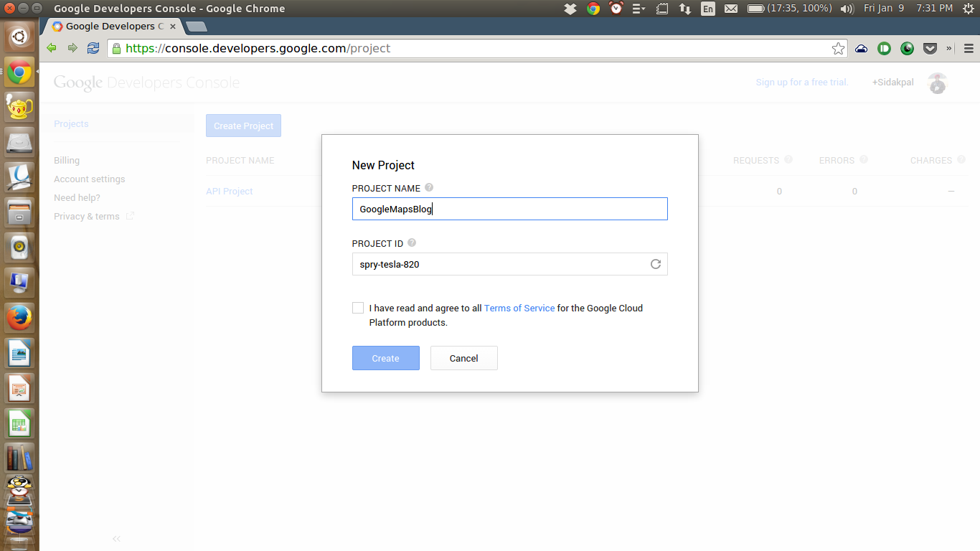Open the battery status indicator
The width and height of the screenshot is (980, 551).
(x=789, y=9)
